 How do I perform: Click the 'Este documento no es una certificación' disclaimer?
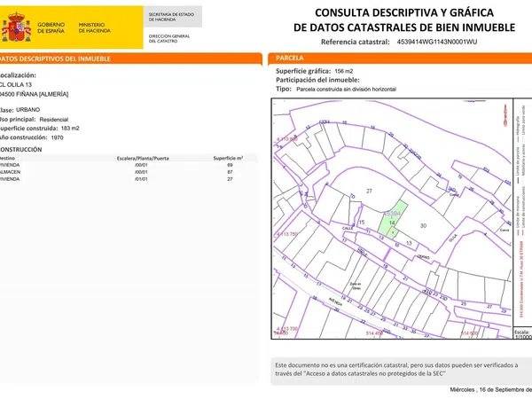[x=401, y=370]
